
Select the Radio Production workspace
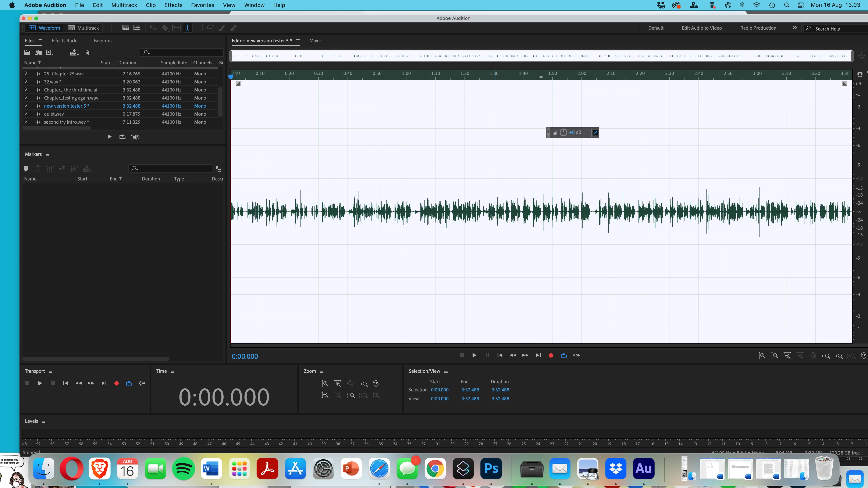[x=758, y=28]
